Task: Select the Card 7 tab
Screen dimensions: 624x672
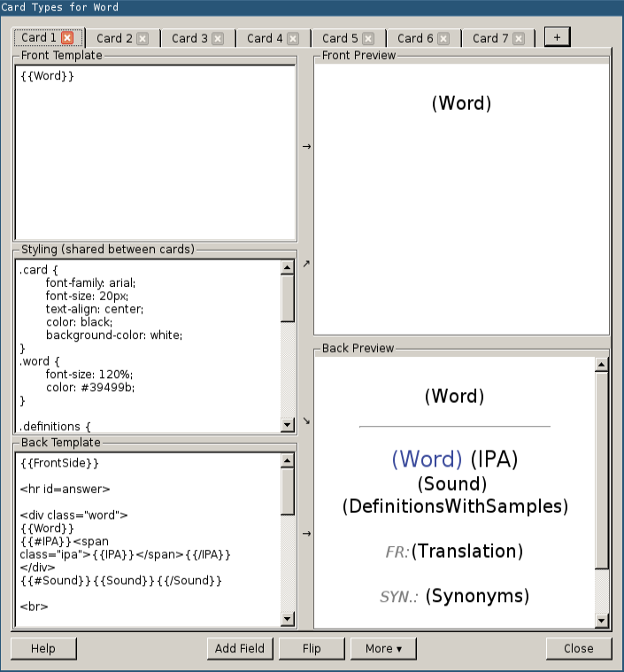Action: coord(490,39)
